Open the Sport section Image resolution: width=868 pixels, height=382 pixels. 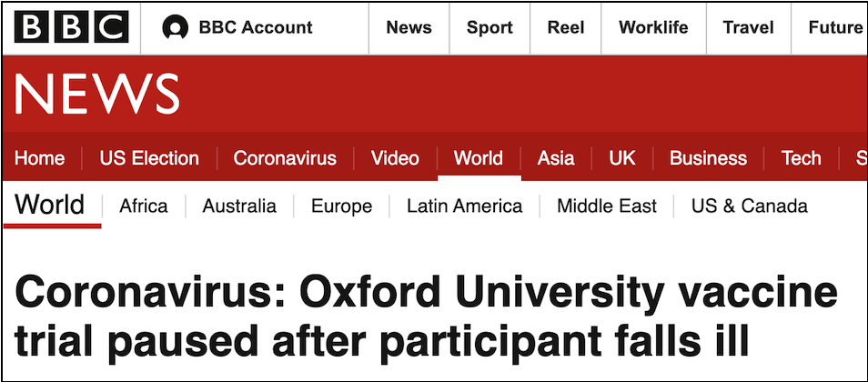coord(490,28)
